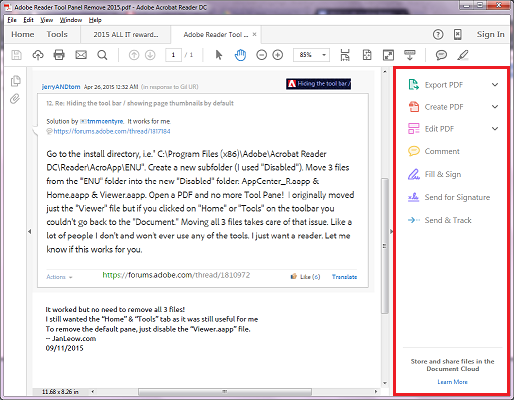Expand the Export PDF chevron
Screen dimensions: 514x400
tap(495, 85)
